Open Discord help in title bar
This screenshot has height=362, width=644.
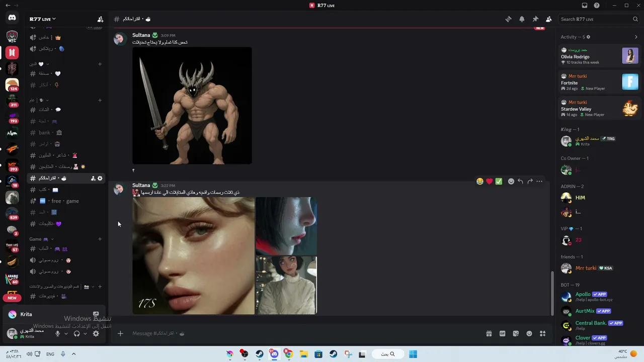[x=597, y=6]
